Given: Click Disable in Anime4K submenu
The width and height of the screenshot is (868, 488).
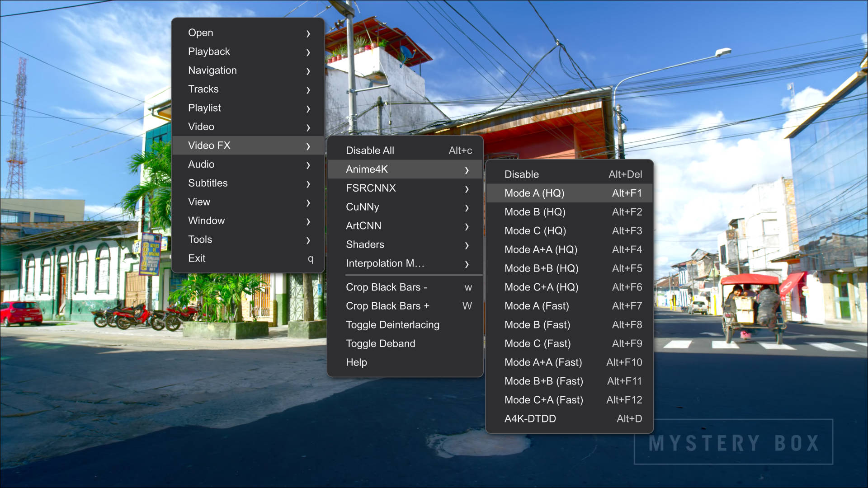Looking at the screenshot, I should (x=570, y=174).
